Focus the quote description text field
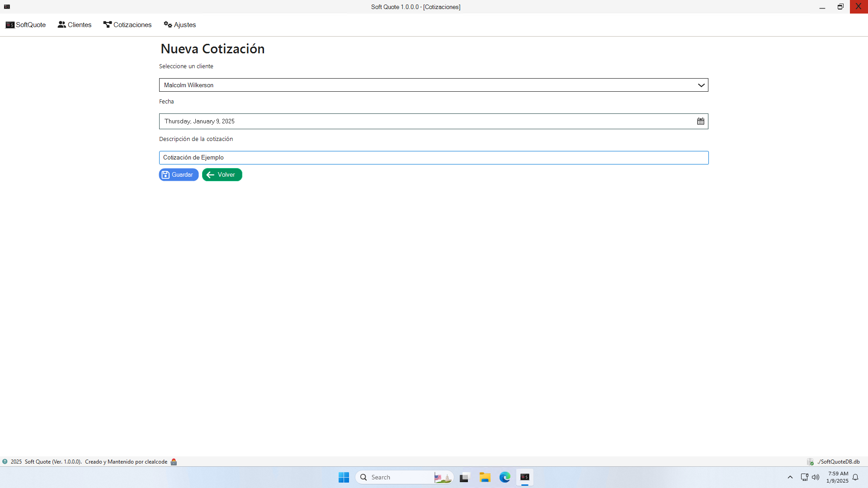This screenshot has width=868, height=488. [x=433, y=158]
